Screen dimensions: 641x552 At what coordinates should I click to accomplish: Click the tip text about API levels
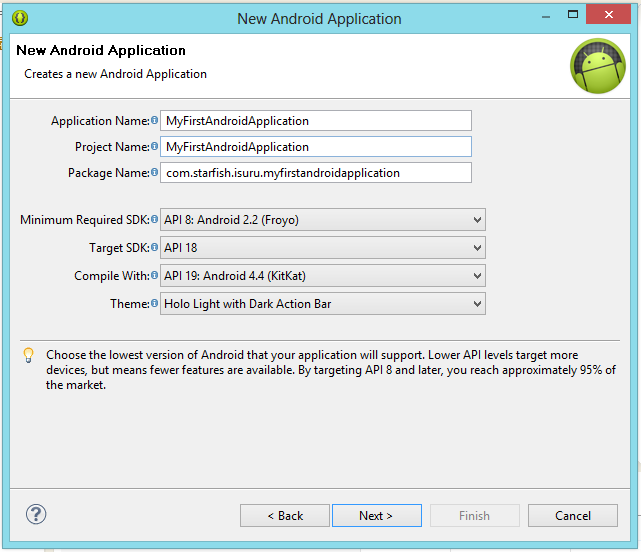[x=331, y=370]
